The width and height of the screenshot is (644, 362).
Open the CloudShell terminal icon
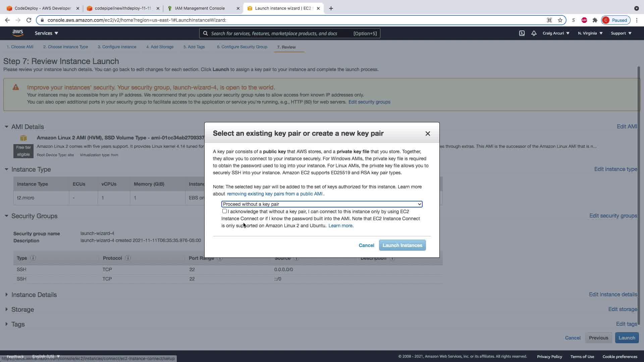point(522,33)
